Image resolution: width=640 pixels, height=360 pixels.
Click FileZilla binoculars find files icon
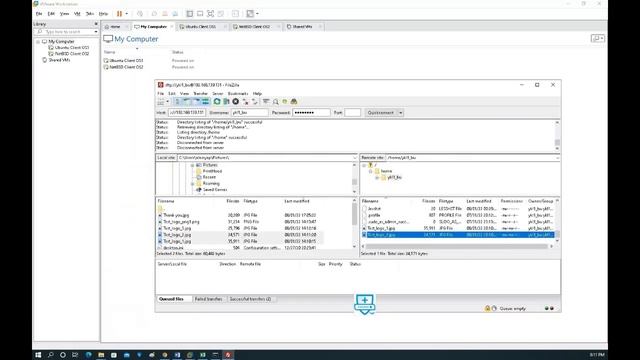(x=294, y=102)
